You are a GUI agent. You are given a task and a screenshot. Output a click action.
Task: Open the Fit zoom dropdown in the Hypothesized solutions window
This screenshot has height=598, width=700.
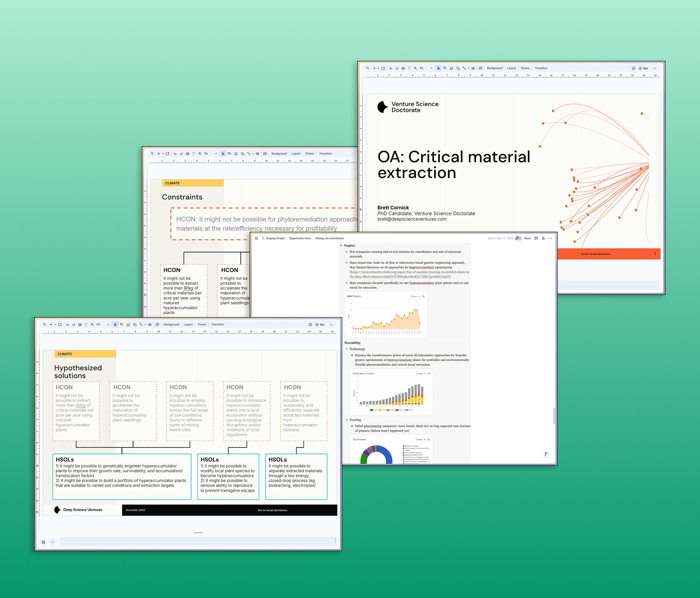tap(103, 325)
